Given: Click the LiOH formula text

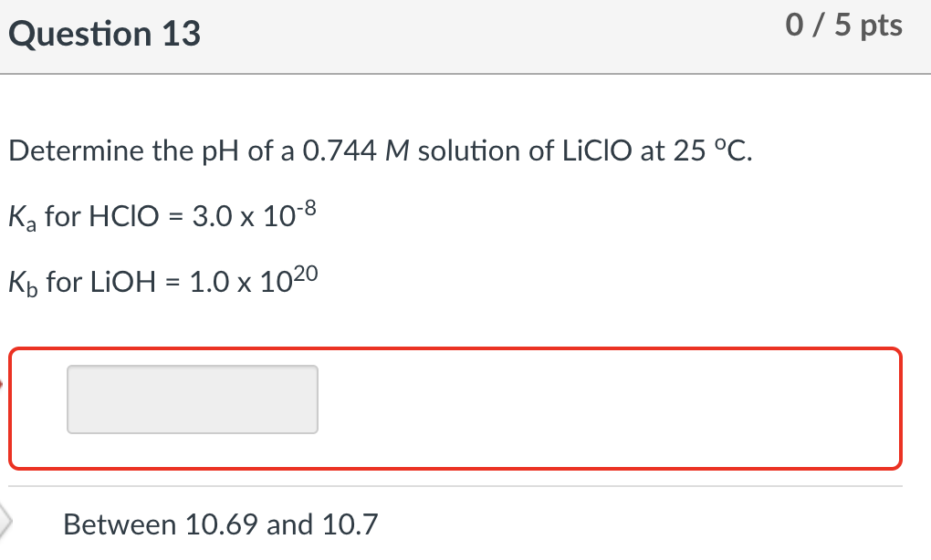Looking at the screenshot, I should (x=121, y=281).
